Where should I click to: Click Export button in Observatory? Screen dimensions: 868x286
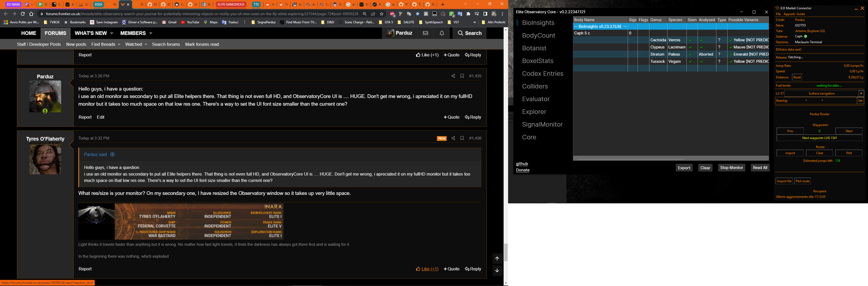pos(684,168)
